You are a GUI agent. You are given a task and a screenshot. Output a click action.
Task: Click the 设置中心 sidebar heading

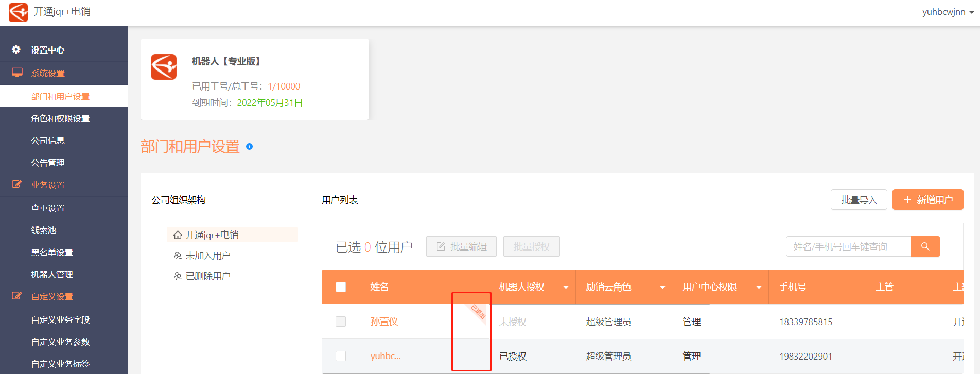47,50
